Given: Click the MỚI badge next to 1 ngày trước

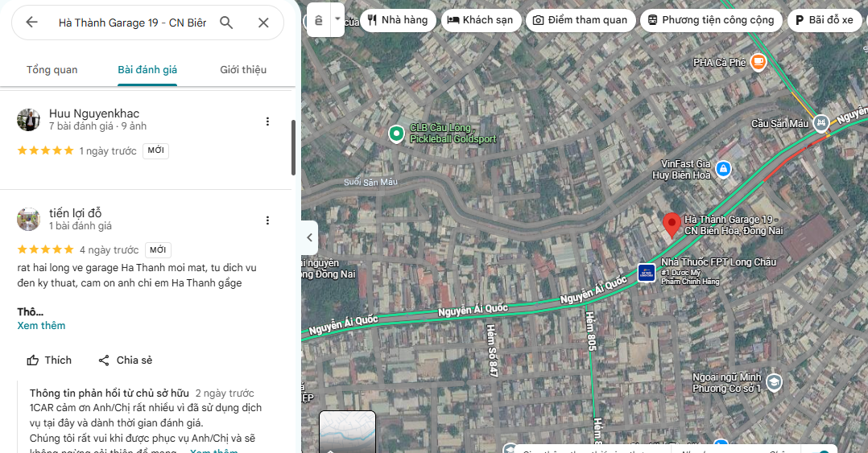Looking at the screenshot, I should [x=155, y=150].
